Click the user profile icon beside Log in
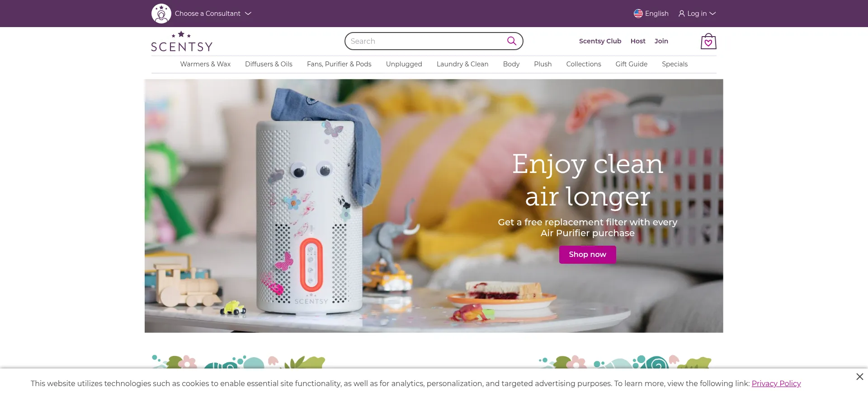The image size is (868, 401). [682, 14]
